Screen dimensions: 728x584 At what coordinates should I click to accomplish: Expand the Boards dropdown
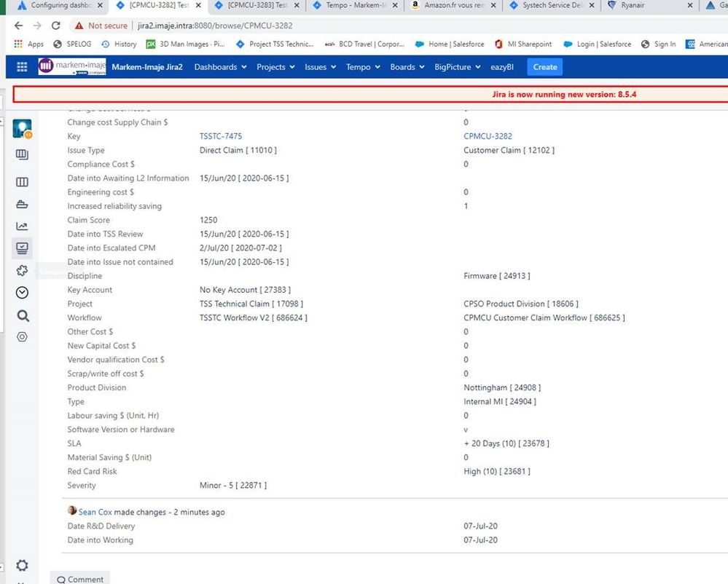pyautogui.click(x=407, y=67)
